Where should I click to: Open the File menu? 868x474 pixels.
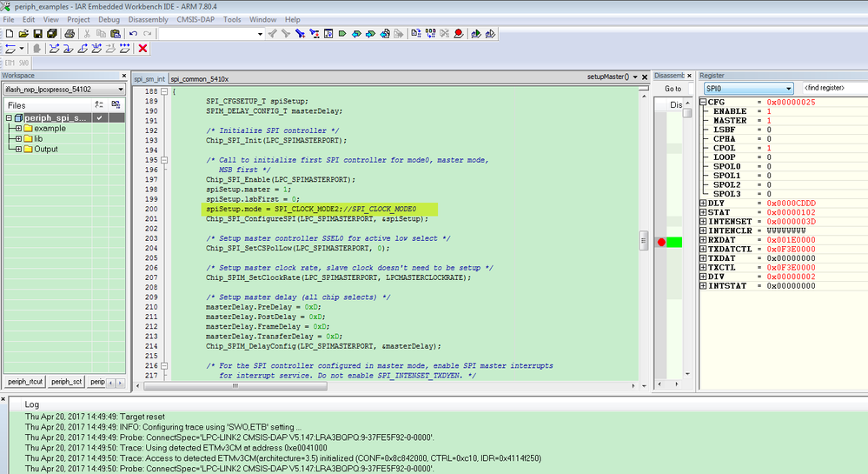[9, 19]
